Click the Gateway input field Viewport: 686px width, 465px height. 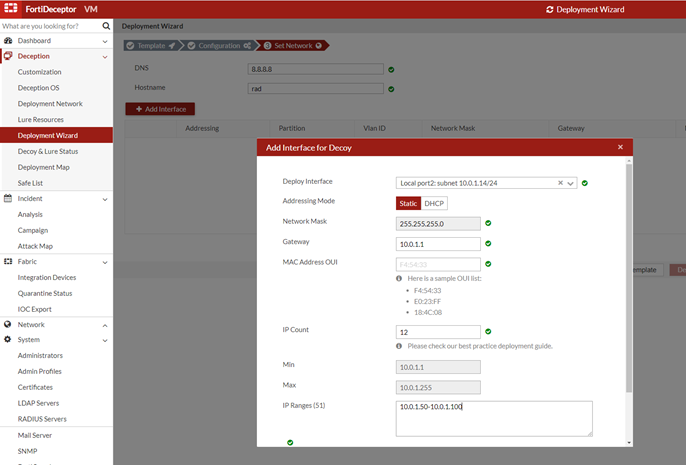pos(438,244)
